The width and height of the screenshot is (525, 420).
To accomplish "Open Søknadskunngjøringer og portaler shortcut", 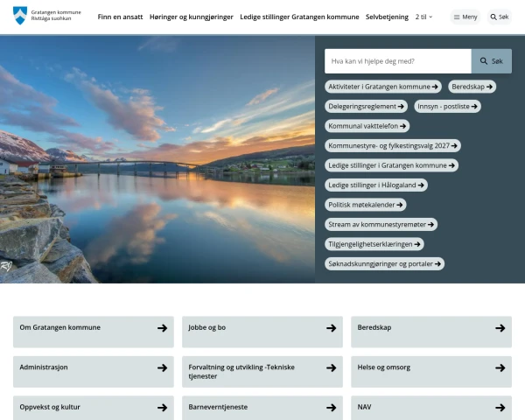I will point(384,263).
